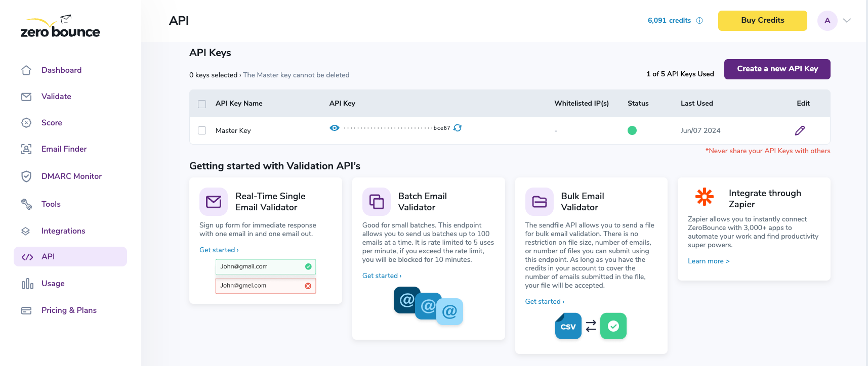The height and width of the screenshot is (366, 868).
Task: Reveal the Master Key with eye icon
Action: 335,128
